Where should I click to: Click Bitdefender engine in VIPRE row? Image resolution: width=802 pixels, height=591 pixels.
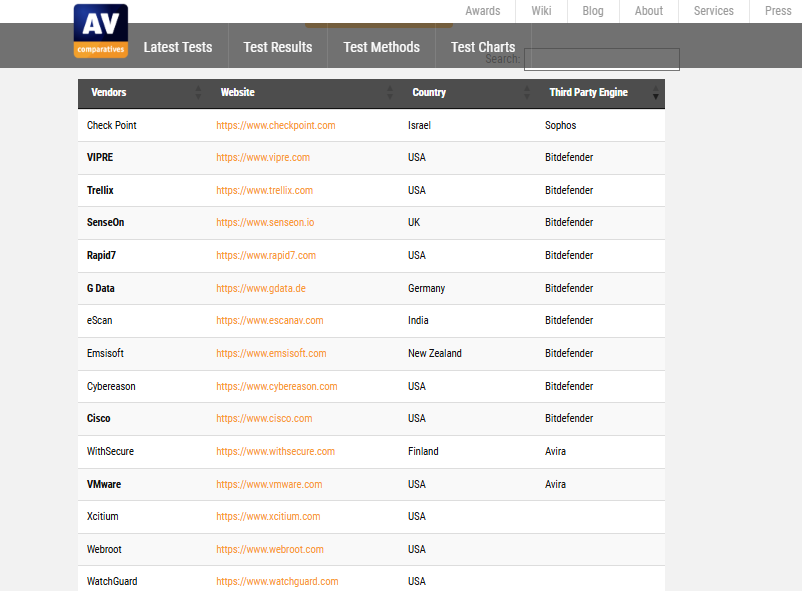pyautogui.click(x=569, y=158)
